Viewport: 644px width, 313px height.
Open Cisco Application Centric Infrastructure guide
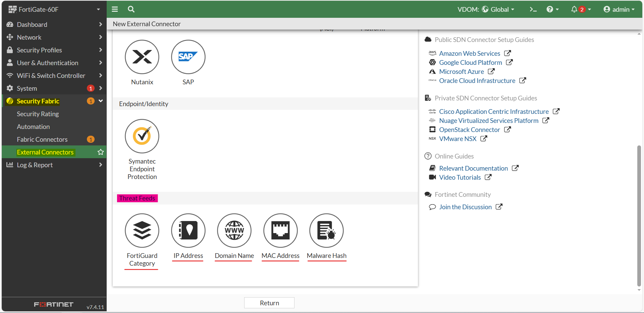click(x=494, y=111)
